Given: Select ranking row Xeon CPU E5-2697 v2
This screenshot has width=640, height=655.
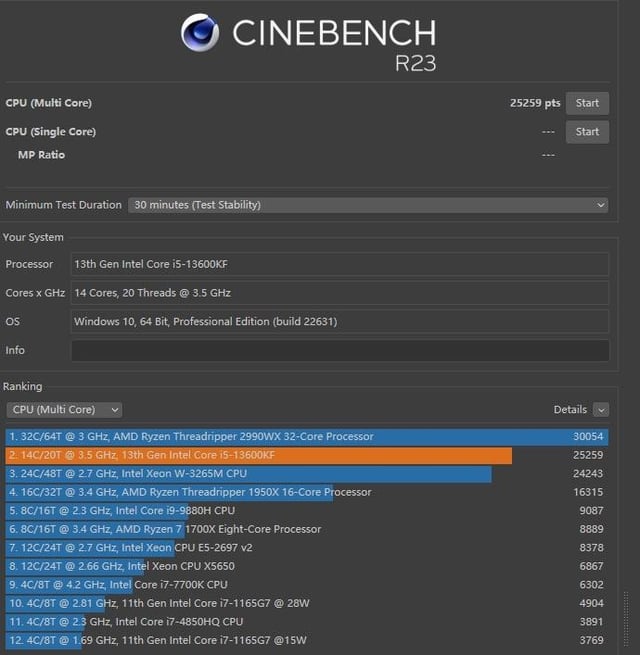Looking at the screenshot, I should (307, 548).
